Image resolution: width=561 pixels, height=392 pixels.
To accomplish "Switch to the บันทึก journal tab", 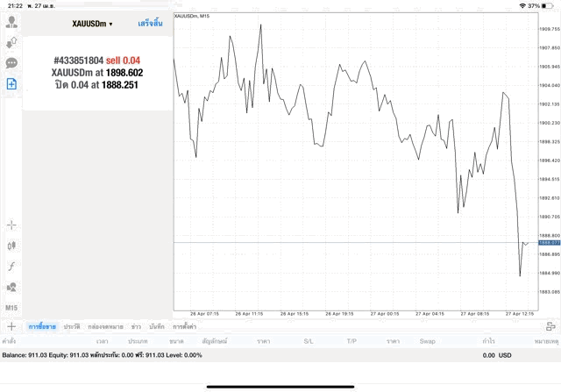I will point(157,326).
